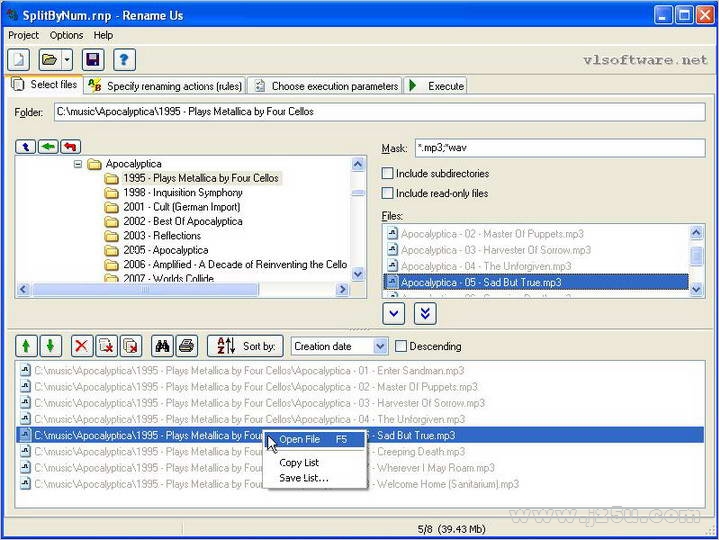Enable Include read-only files checkbox
The height and width of the screenshot is (540, 719).
click(387, 193)
